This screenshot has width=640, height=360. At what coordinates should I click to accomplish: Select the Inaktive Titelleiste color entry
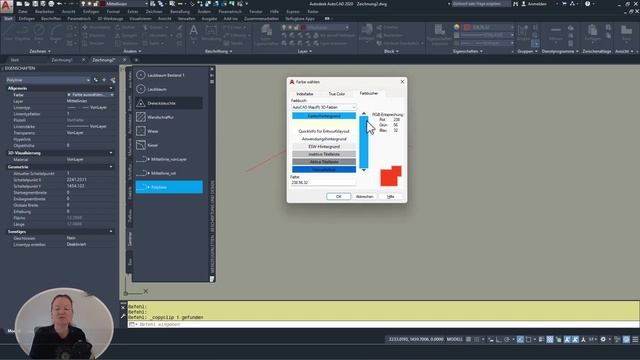(x=324, y=154)
